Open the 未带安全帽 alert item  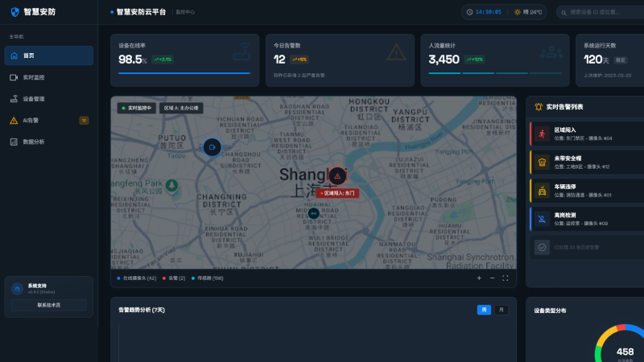(588, 162)
